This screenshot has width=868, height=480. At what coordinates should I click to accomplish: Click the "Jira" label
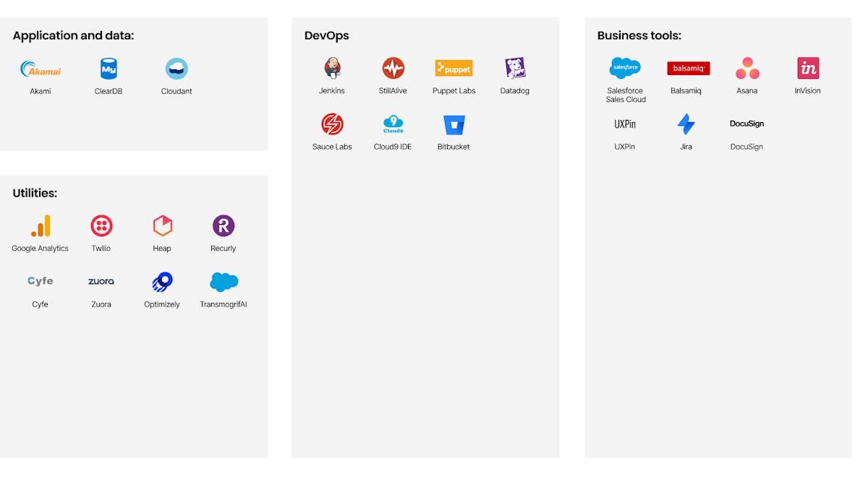click(686, 147)
